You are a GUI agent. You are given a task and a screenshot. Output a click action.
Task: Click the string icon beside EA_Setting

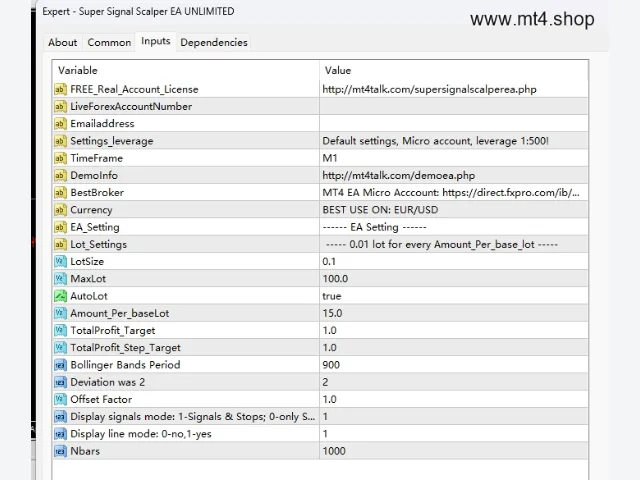click(x=60, y=227)
